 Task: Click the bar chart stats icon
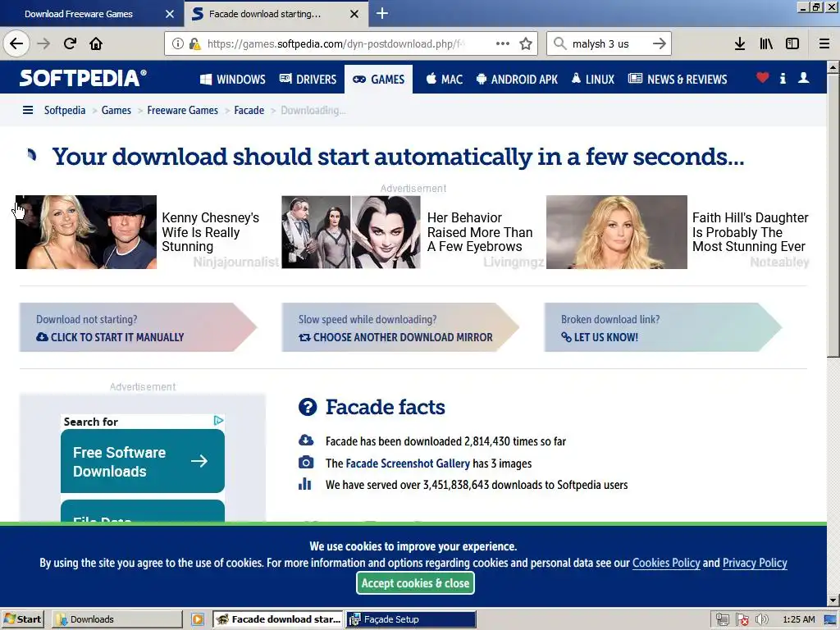[305, 484]
